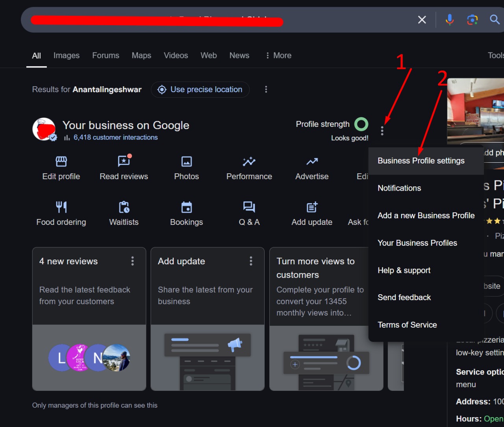The width and height of the screenshot is (504, 427).
Task: Open the Tools option
Action: point(496,56)
